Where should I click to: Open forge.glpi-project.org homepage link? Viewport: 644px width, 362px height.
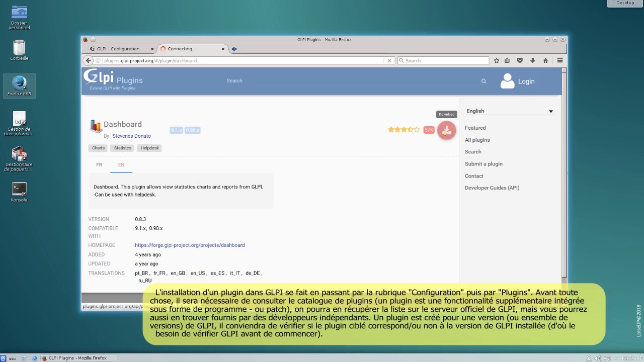coord(190,245)
